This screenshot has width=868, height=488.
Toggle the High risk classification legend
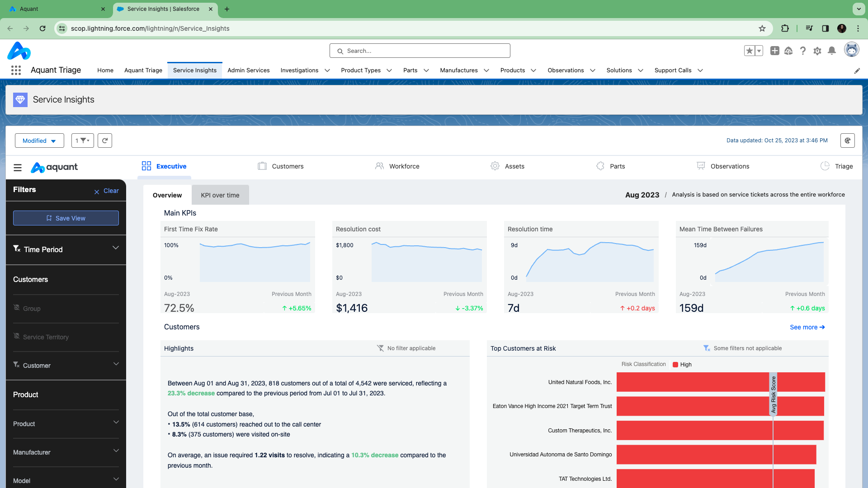682,364
